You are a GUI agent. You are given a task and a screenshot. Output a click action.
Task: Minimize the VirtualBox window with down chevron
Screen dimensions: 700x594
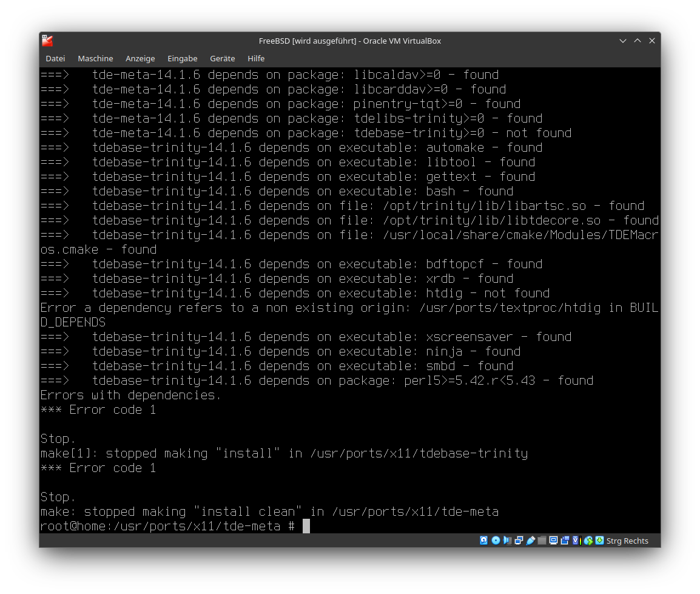point(623,41)
